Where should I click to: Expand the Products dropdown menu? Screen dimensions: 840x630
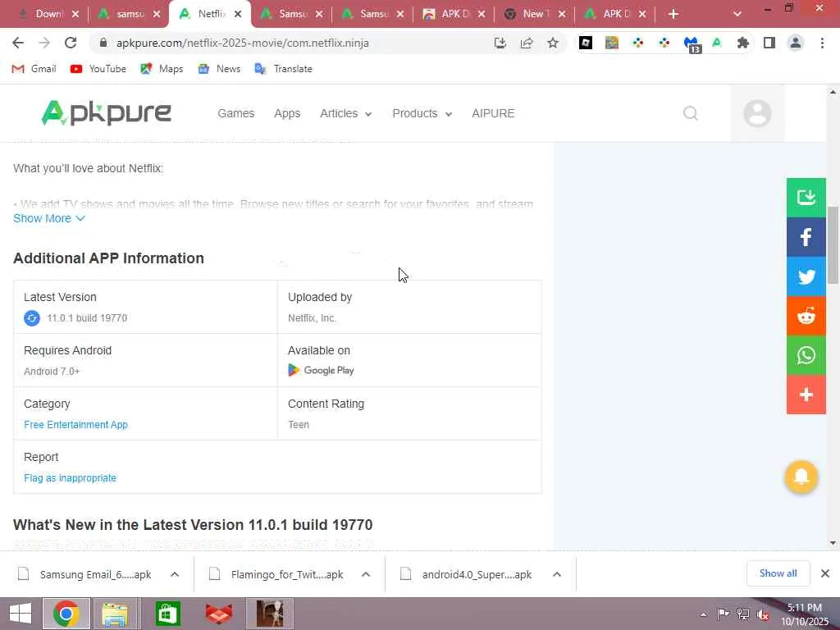(x=422, y=113)
